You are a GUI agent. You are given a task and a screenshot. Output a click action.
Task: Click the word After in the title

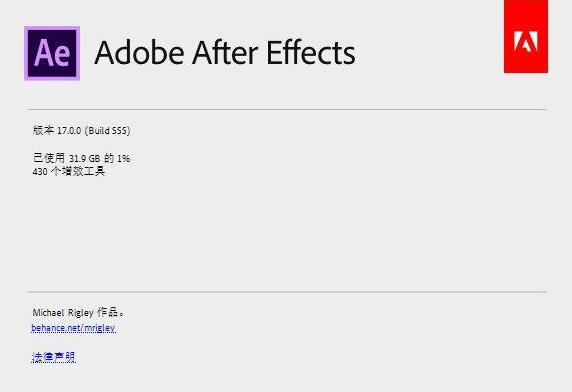(x=225, y=53)
